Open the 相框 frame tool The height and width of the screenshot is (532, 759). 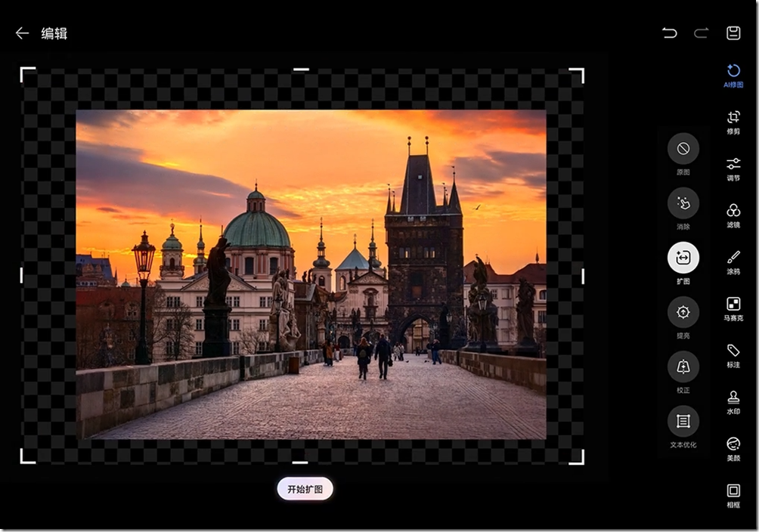pyautogui.click(x=733, y=496)
